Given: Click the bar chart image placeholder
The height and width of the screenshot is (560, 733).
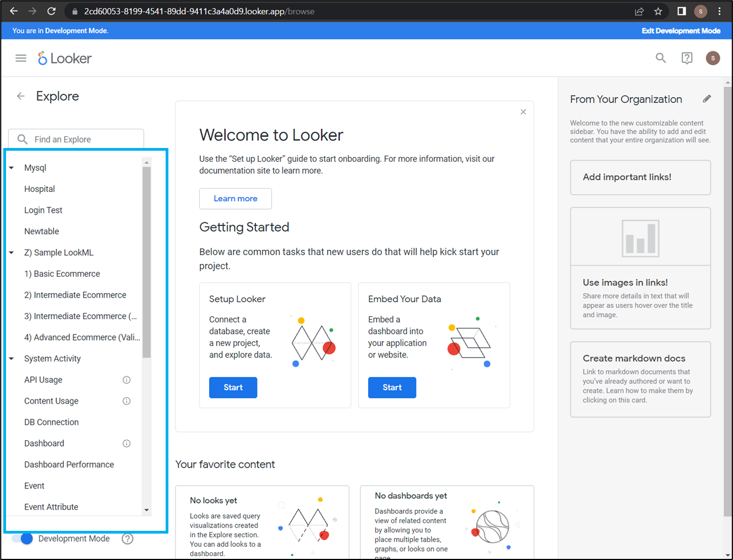Looking at the screenshot, I should coord(641,238).
